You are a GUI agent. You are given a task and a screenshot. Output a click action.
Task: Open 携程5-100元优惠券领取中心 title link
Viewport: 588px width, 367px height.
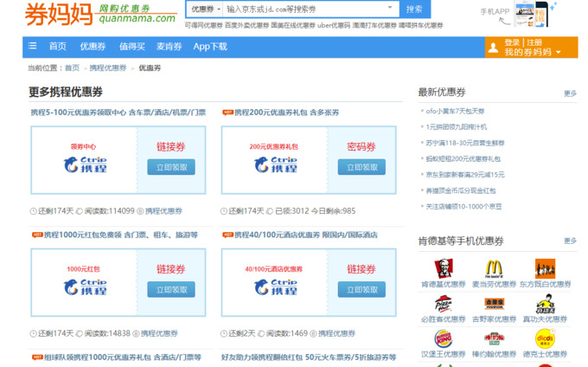[x=118, y=113]
